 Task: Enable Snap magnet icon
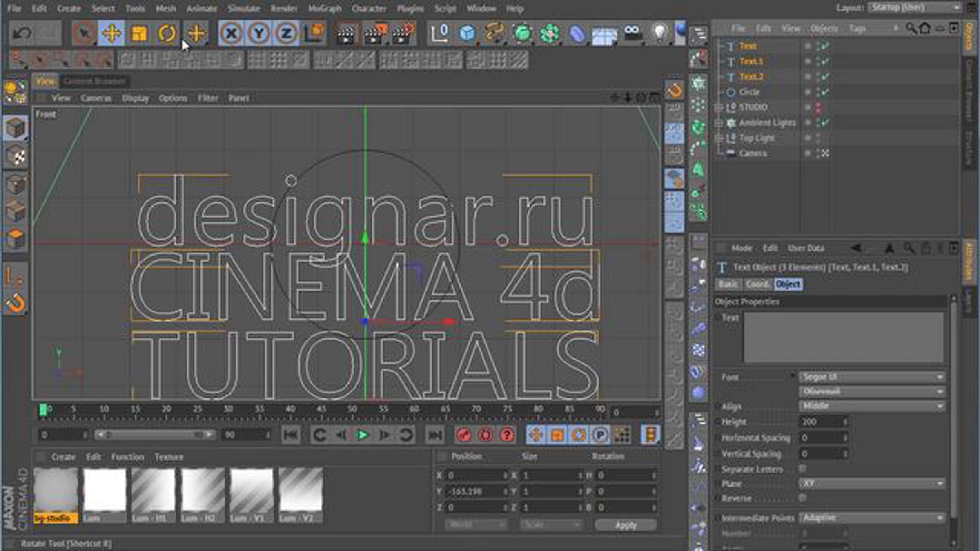(x=16, y=304)
